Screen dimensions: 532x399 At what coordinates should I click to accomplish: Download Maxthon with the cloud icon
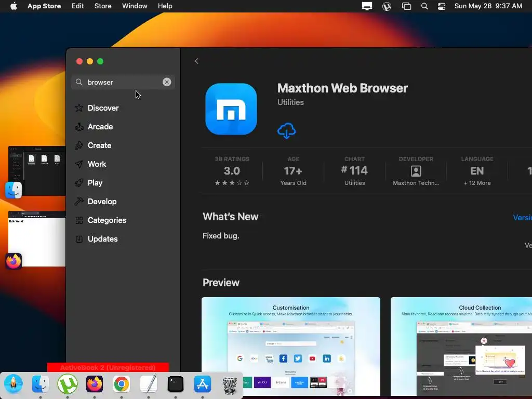[287, 130]
